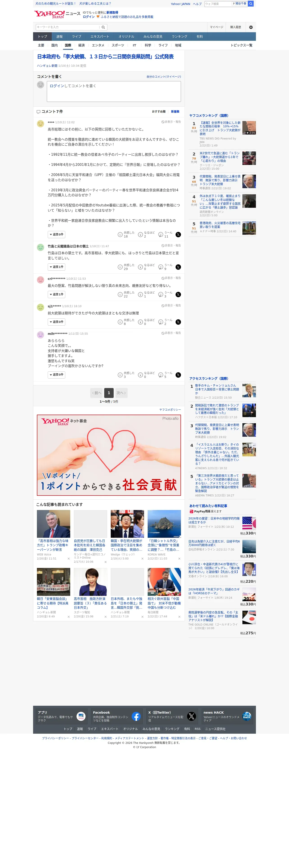Open the ネット募金 社会貢献 heart banner
Image resolution: width=289 pixels, height=868 pixels.
point(109,455)
